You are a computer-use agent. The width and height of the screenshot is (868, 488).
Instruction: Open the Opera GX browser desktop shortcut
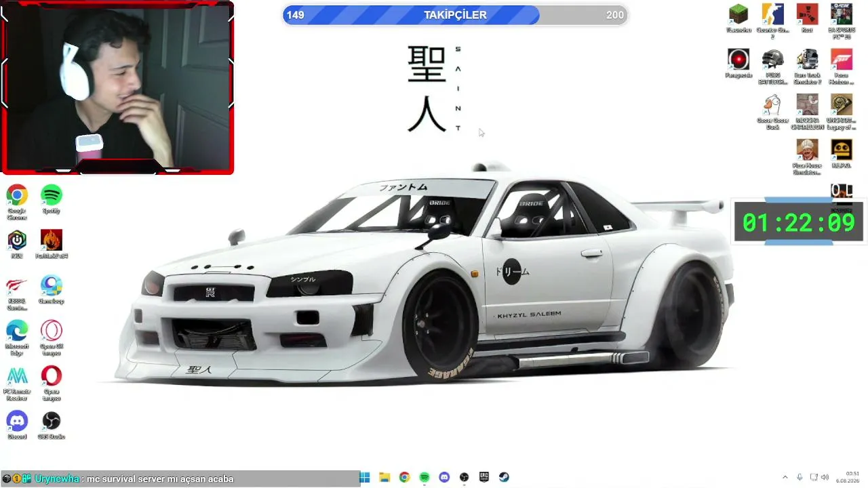(x=52, y=338)
